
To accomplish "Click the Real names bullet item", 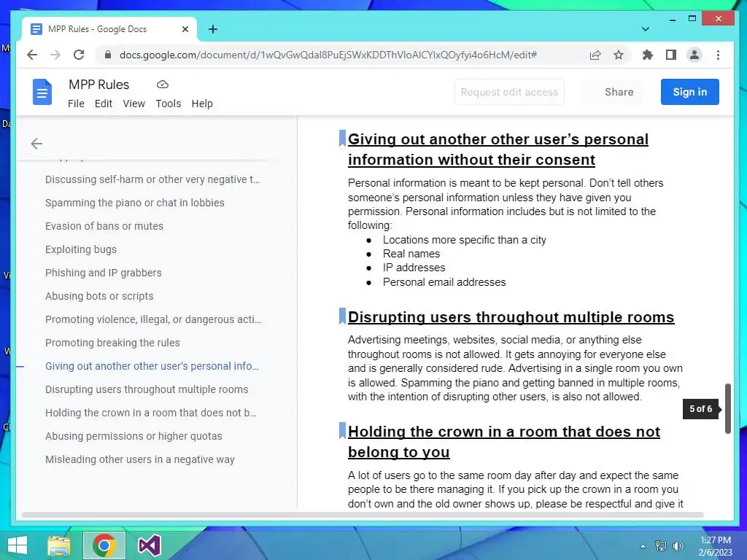I will [x=411, y=254].
